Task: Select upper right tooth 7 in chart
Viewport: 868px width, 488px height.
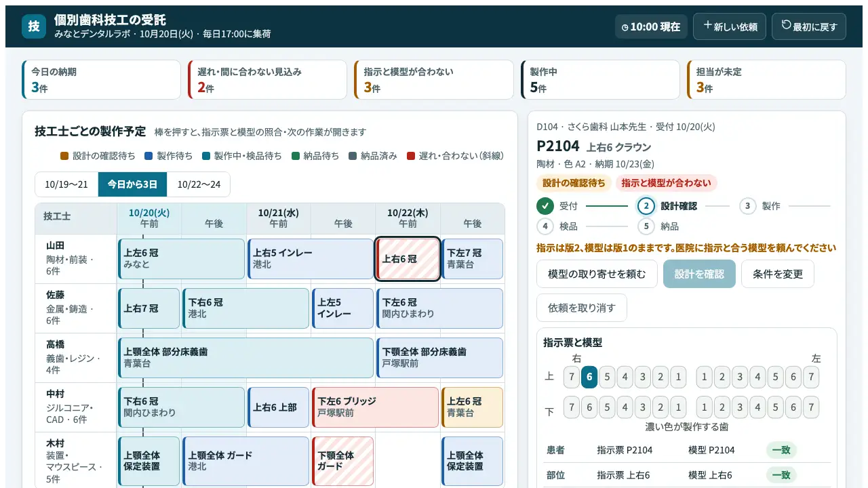Action: (572, 377)
